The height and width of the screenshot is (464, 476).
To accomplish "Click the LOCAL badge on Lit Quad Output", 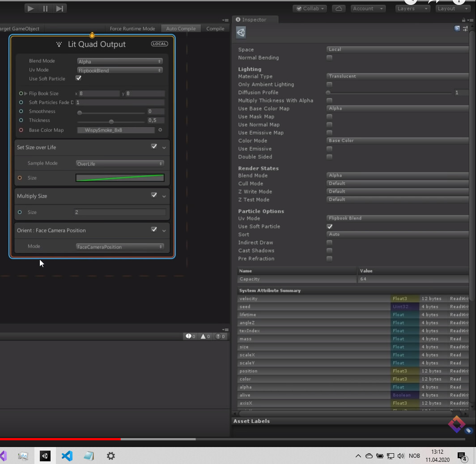I will 159,43.
